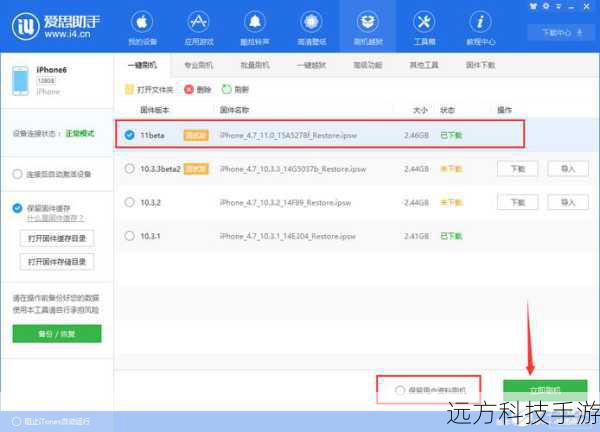Click the 大小 column header
Viewport: 600px width, 432px height.
pos(420,110)
